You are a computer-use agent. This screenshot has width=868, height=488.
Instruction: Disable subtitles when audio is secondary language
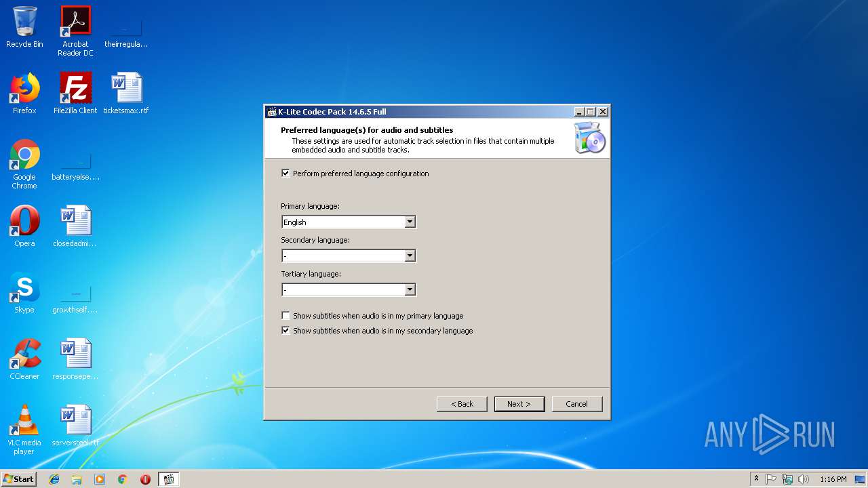[285, 331]
